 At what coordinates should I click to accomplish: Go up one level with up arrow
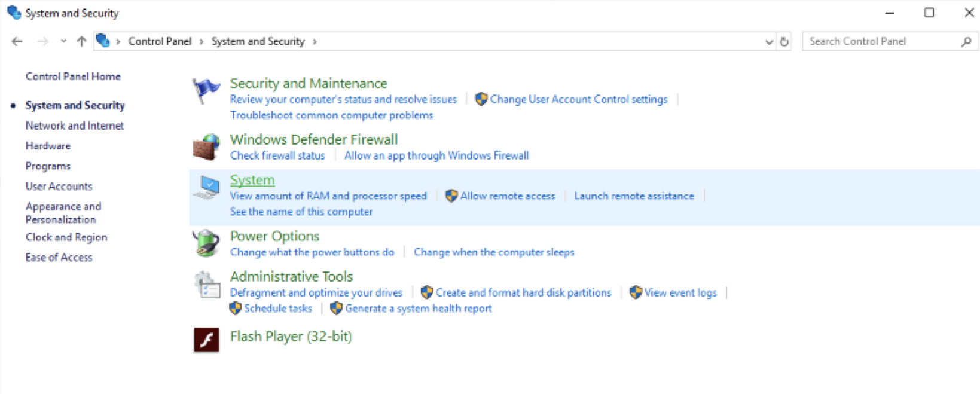(81, 41)
